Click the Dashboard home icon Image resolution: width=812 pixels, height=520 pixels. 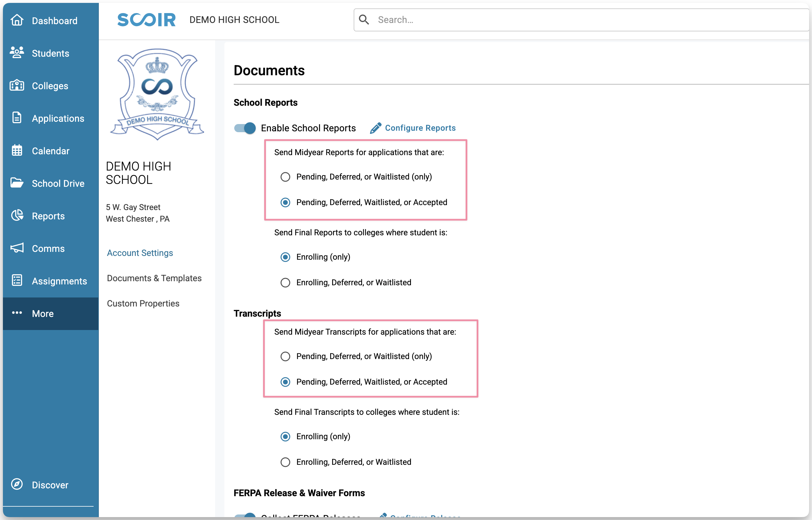(x=17, y=20)
